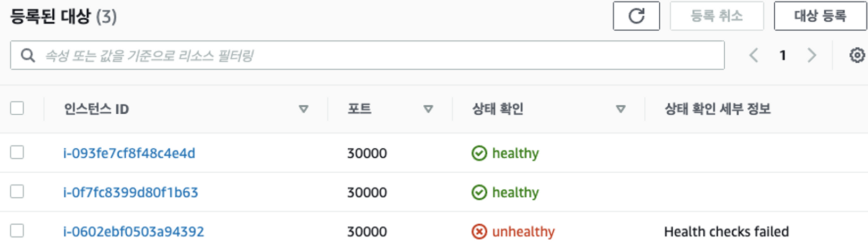This screenshot has height=245, width=868.
Task: Open instance link i-093fe7cf8f48c4e4d
Action: tap(129, 154)
